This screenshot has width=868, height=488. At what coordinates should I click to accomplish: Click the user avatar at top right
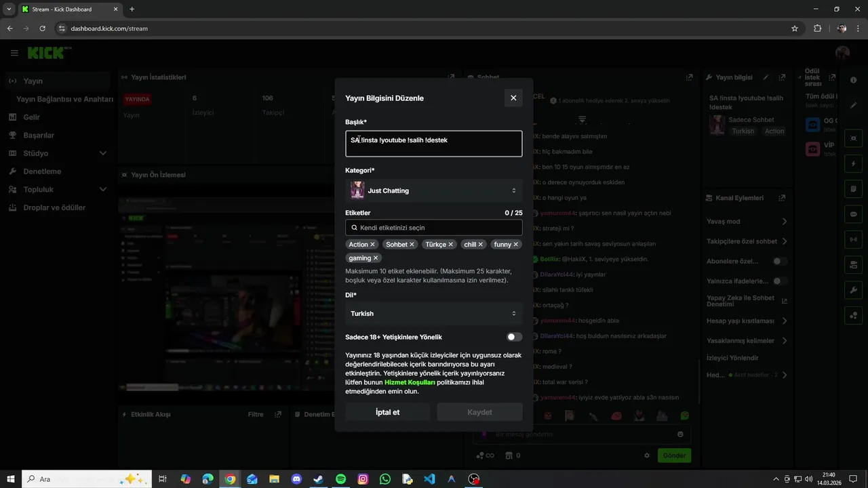coord(843,53)
